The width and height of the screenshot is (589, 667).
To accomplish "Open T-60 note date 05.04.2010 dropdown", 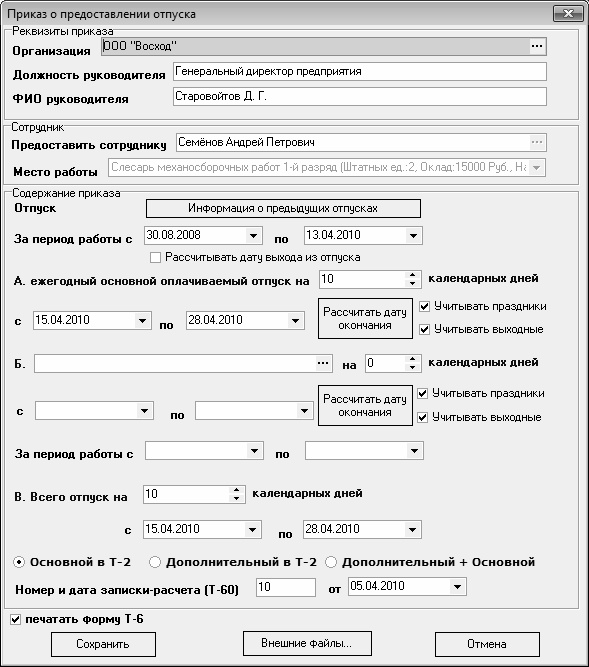I will (457, 587).
